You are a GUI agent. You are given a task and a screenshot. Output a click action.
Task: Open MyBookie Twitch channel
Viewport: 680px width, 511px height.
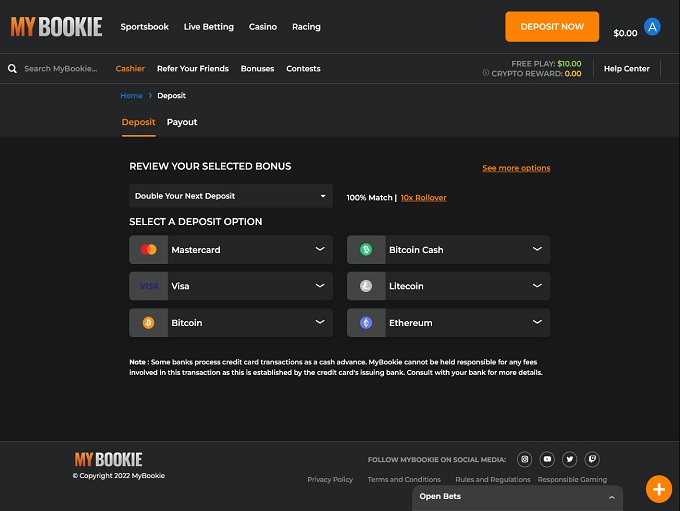[592, 459]
